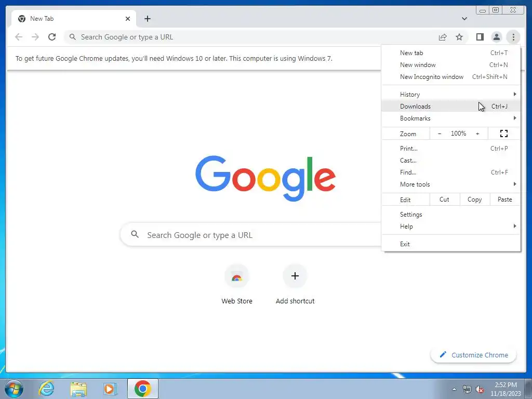Image resolution: width=532 pixels, height=399 pixels.
Task: Toggle fullscreen mode in Zoom row
Action: click(504, 134)
